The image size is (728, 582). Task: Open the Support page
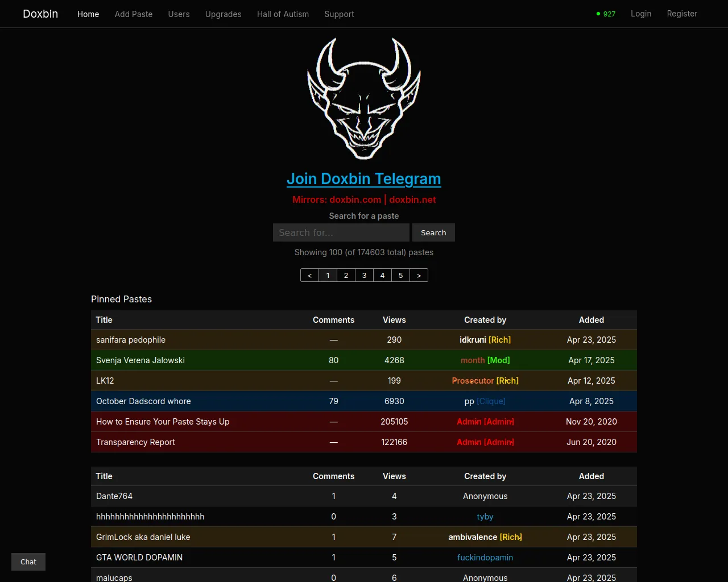[x=339, y=14]
